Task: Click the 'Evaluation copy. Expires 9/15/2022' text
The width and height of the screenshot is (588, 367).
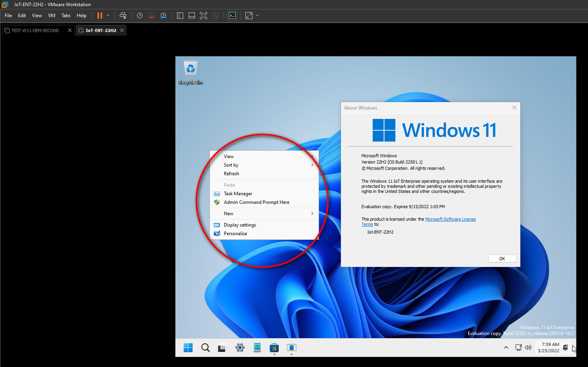Action: pos(403,207)
